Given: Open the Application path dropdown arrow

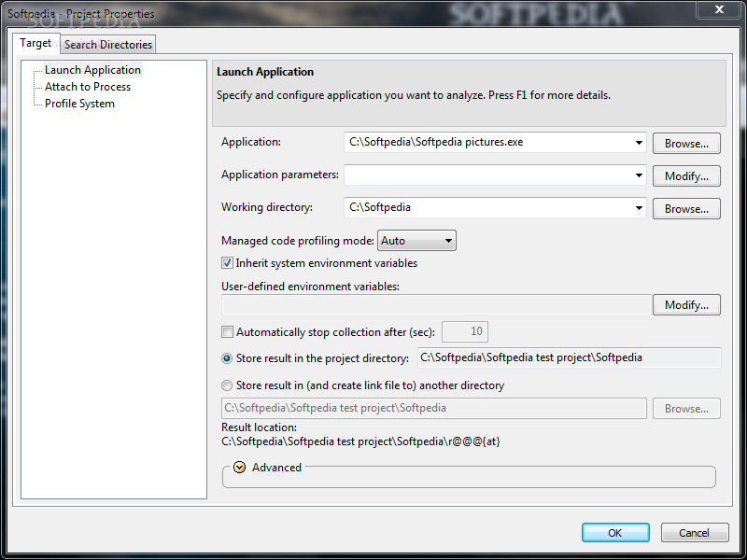Looking at the screenshot, I should coord(639,143).
